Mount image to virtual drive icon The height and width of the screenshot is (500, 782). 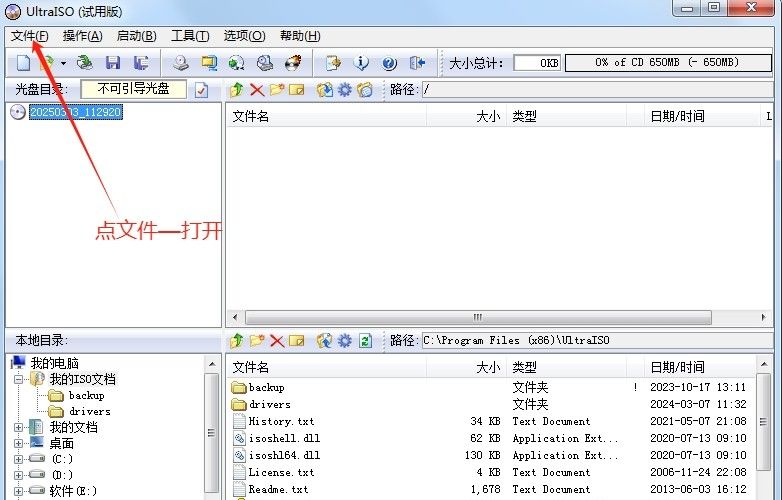tap(265, 63)
